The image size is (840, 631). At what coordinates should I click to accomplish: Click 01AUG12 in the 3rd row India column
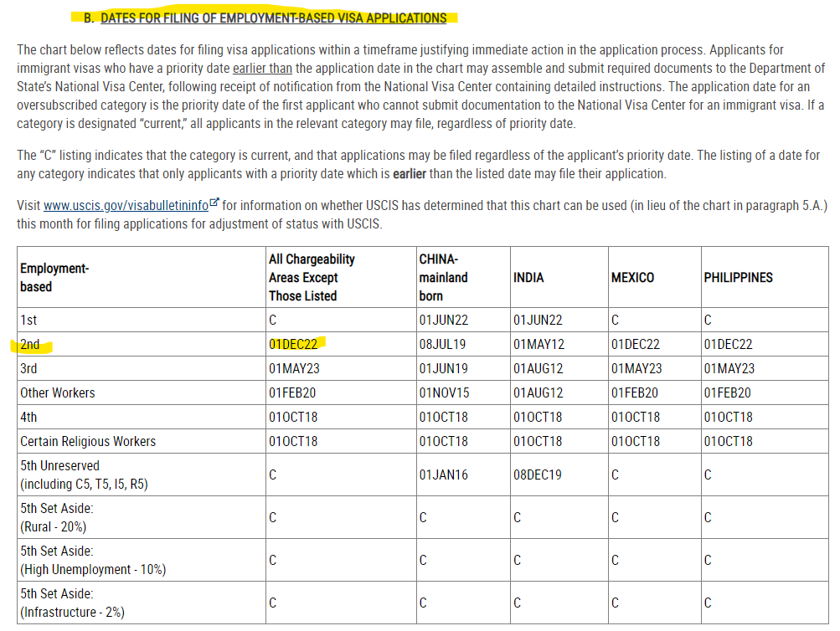(x=539, y=368)
